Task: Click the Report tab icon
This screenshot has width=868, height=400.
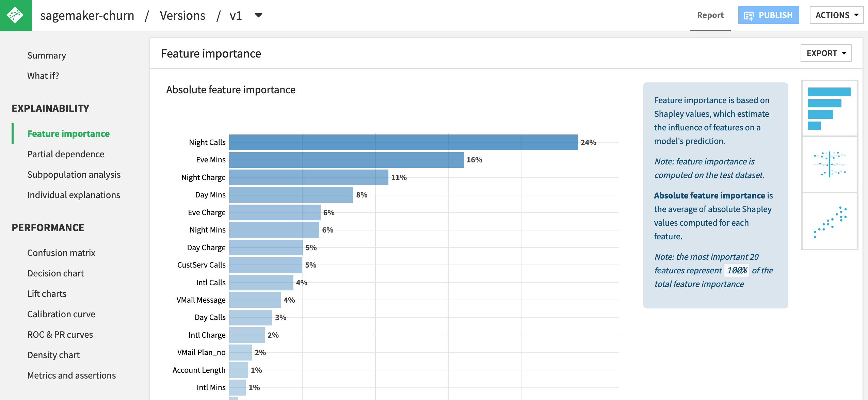Action: pyautogui.click(x=710, y=15)
